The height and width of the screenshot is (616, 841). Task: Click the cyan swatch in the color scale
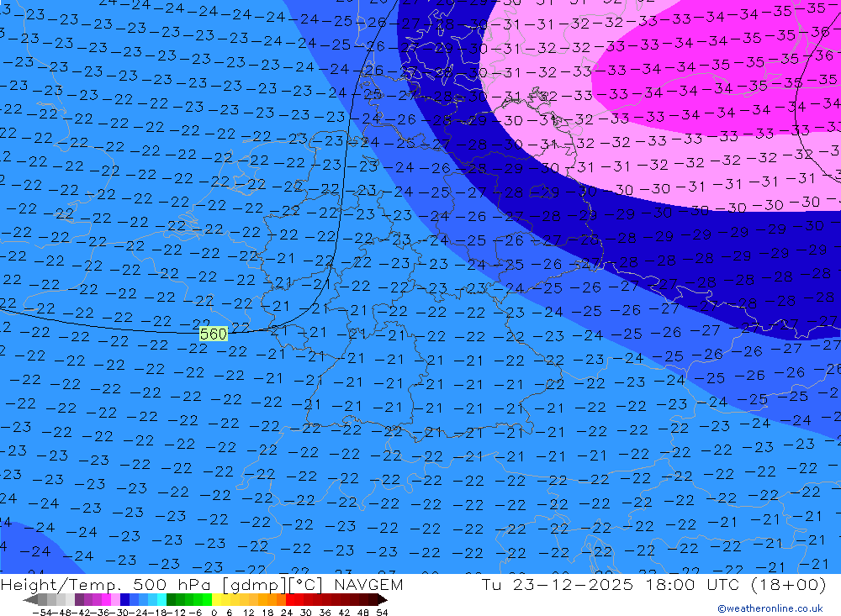click(x=161, y=599)
